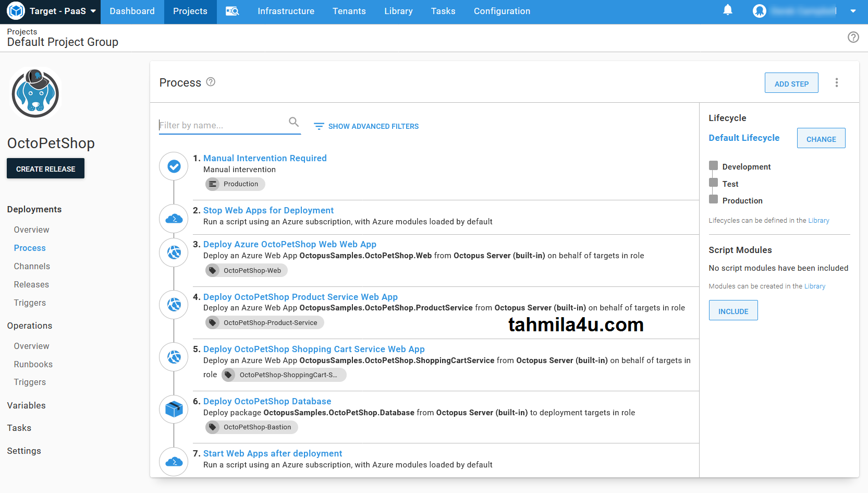
Task: Select Process in the sidebar
Action: pyautogui.click(x=30, y=248)
